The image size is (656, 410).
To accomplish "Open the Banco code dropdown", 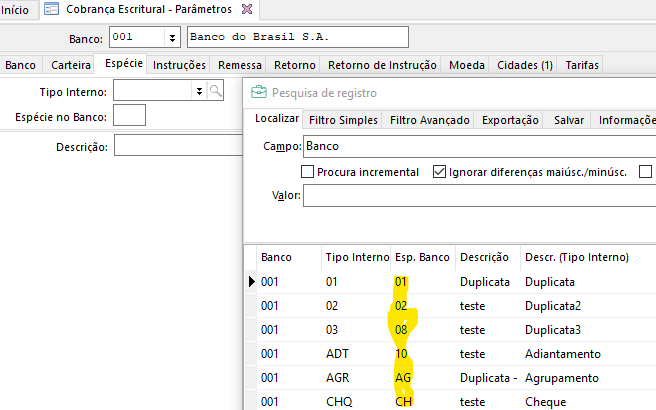I will (x=174, y=38).
